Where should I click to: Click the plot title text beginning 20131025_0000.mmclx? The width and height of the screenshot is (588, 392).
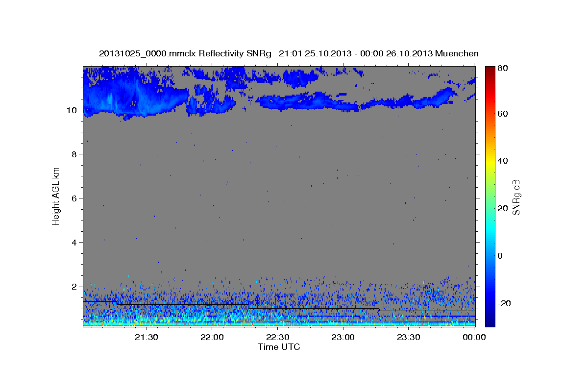pos(289,53)
